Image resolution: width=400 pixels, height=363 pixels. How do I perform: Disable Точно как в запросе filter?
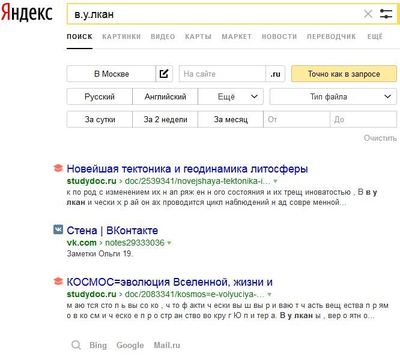point(344,74)
